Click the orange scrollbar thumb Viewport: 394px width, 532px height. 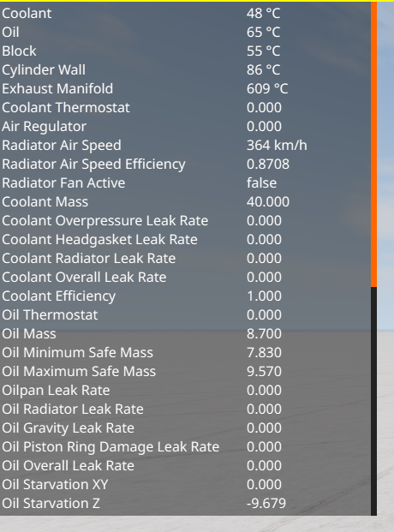tap(373, 145)
